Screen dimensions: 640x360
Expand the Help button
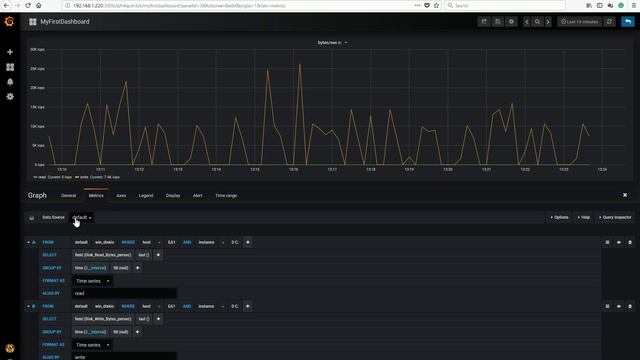coord(584,218)
